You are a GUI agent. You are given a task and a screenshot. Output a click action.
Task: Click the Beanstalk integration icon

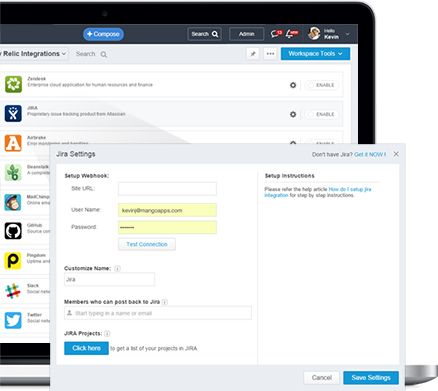pos(13,172)
